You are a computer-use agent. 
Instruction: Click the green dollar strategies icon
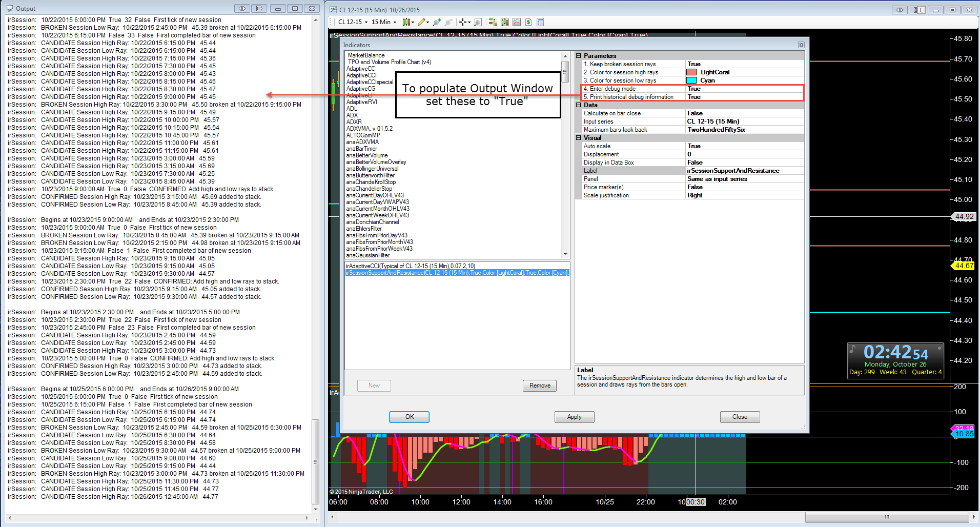(x=528, y=22)
